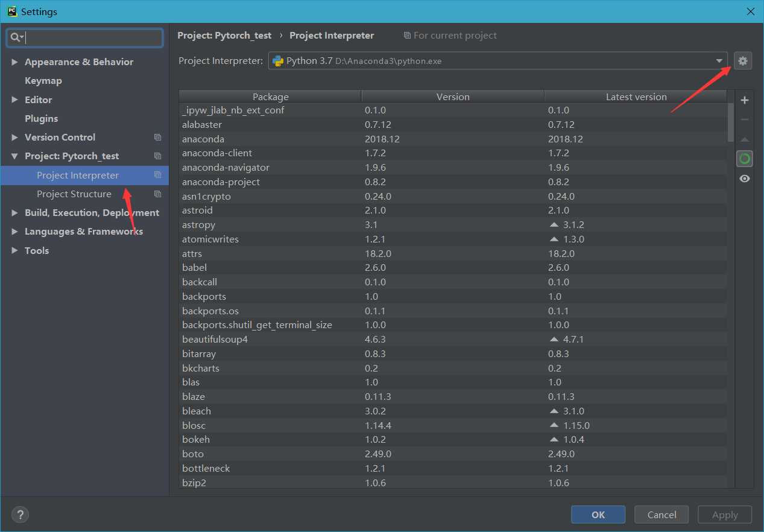
Task: Collapse the Project: Pytorch_test section
Action: [x=14, y=156]
